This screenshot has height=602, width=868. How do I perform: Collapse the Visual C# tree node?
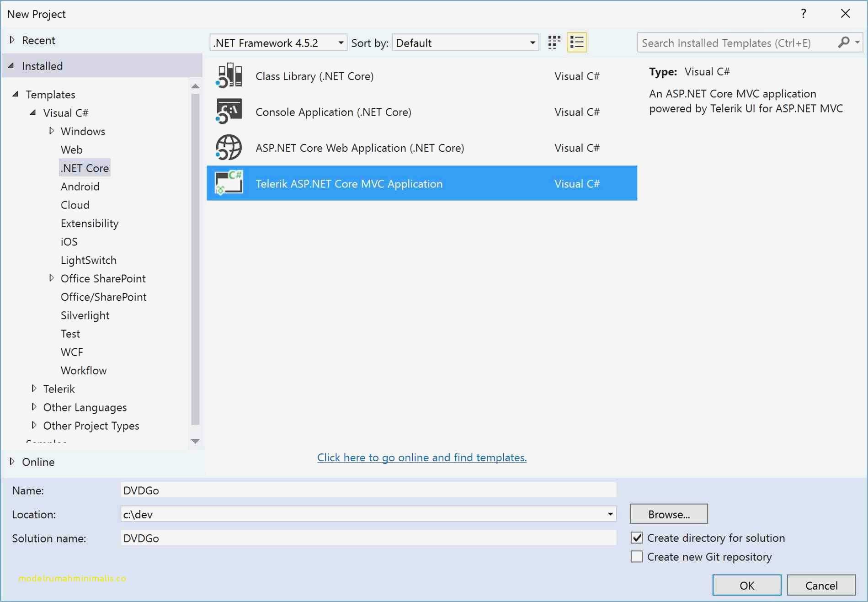click(33, 112)
